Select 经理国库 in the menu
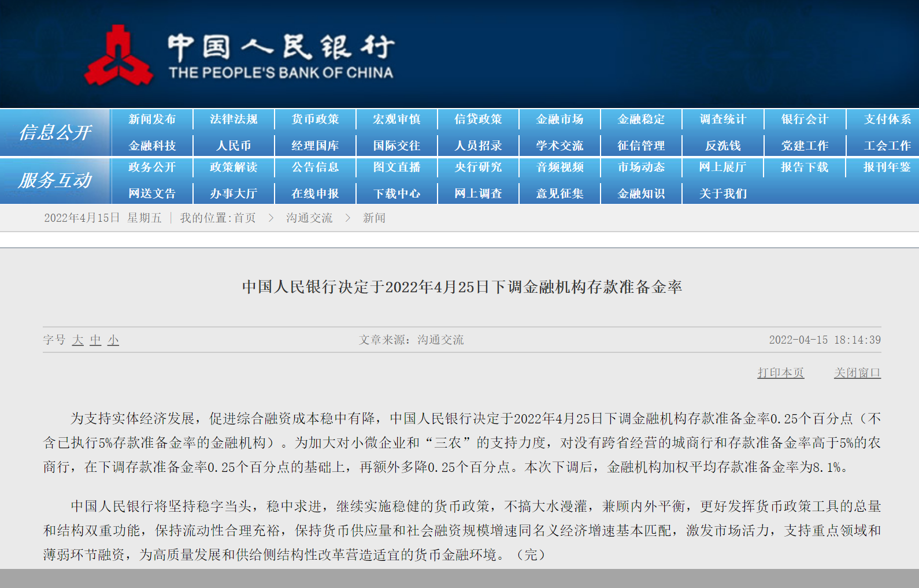The height and width of the screenshot is (588, 919). pyautogui.click(x=315, y=146)
